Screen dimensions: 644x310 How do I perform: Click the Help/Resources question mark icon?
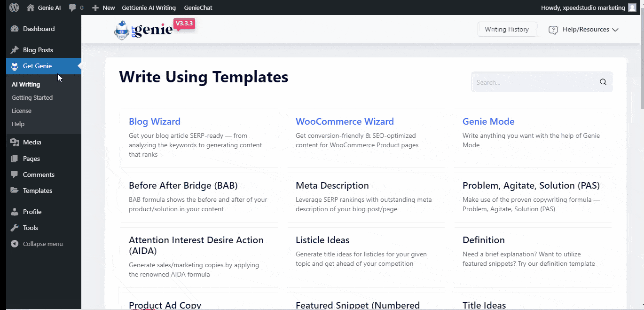coord(553,30)
